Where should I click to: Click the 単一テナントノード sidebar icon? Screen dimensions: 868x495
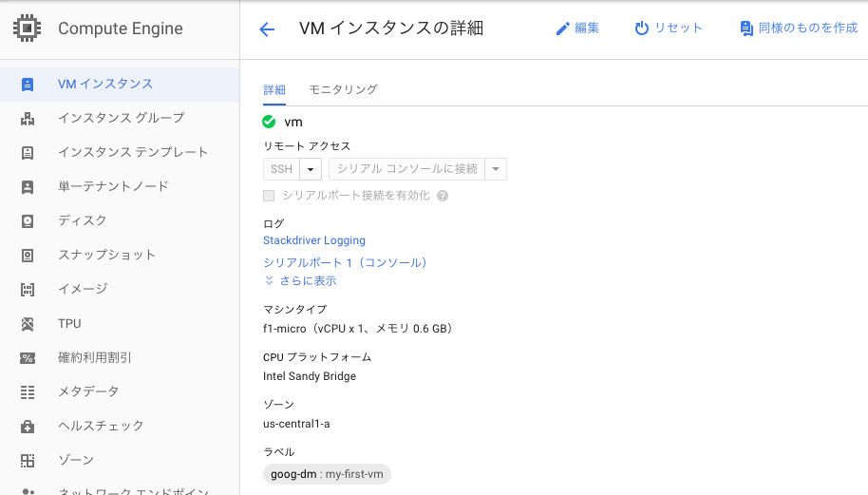(28, 187)
